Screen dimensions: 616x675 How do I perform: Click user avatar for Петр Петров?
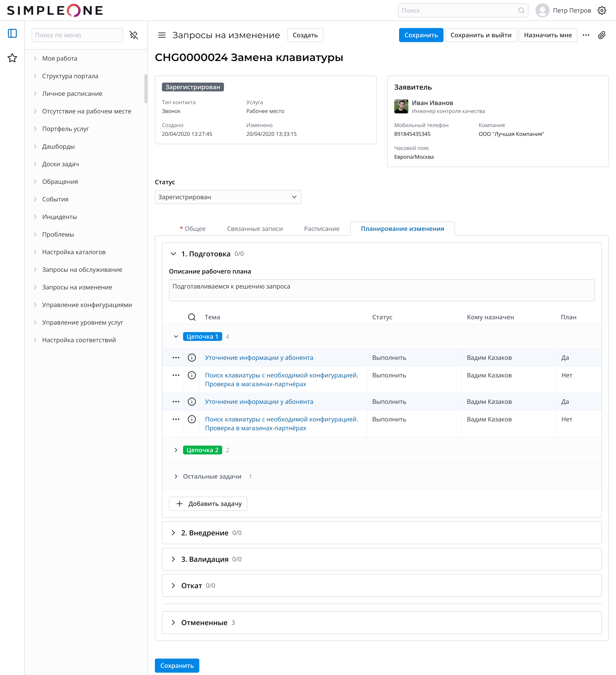pyautogui.click(x=542, y=10)
